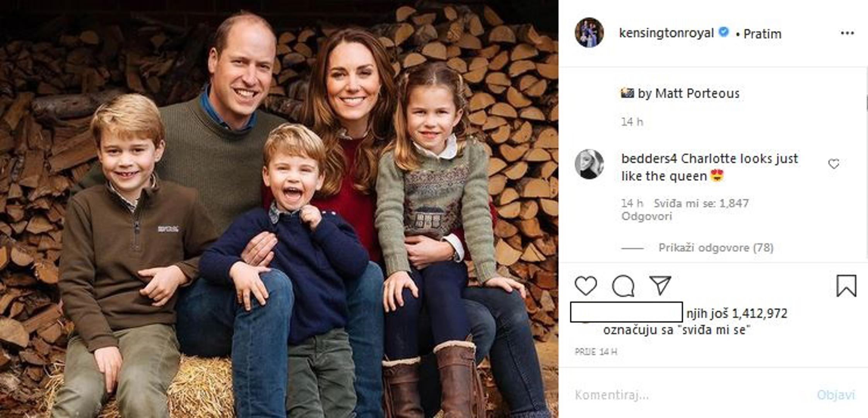
Task: Go to the kensingtonroyal profile
Action: 666,33
